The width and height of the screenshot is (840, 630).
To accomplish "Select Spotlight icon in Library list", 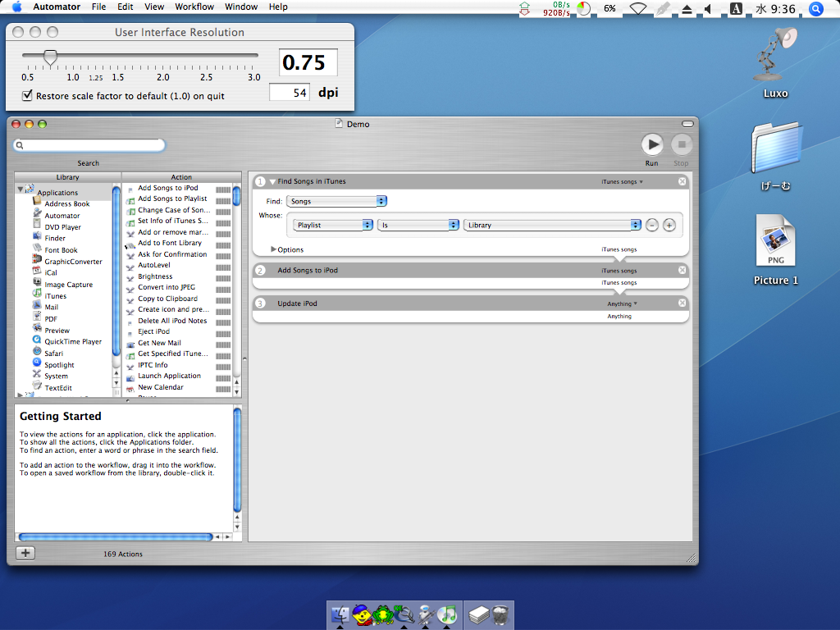I will (x=37, y=363).
